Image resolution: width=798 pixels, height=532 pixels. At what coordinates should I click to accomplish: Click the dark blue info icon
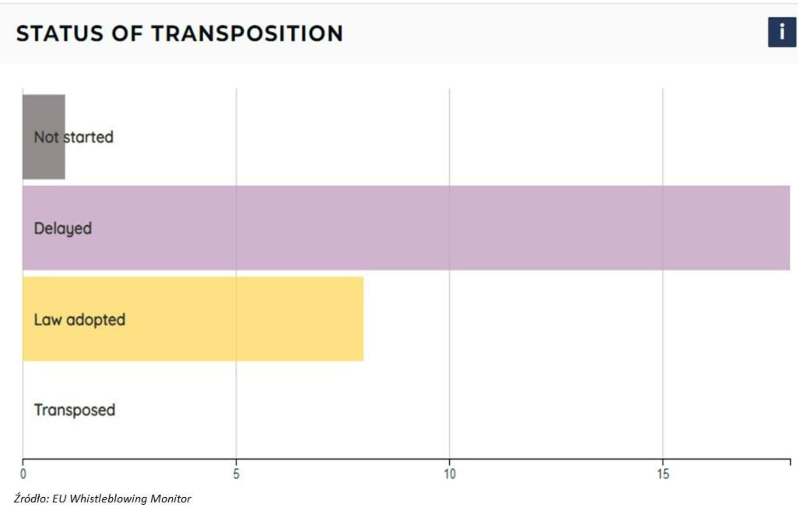(x=782, y=32)
